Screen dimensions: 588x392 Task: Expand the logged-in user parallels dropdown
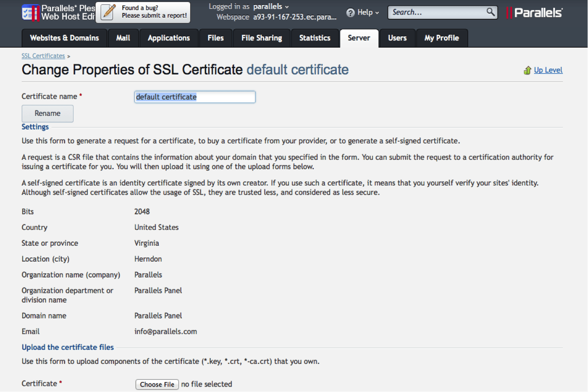tap(271, 6)
